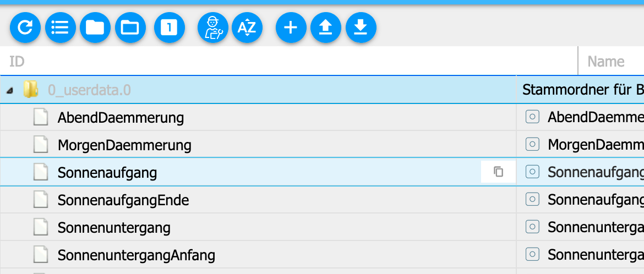Toggle expert mode with the technician icon
The width and height of the screenshot is (644, 274).
point(213,28)
